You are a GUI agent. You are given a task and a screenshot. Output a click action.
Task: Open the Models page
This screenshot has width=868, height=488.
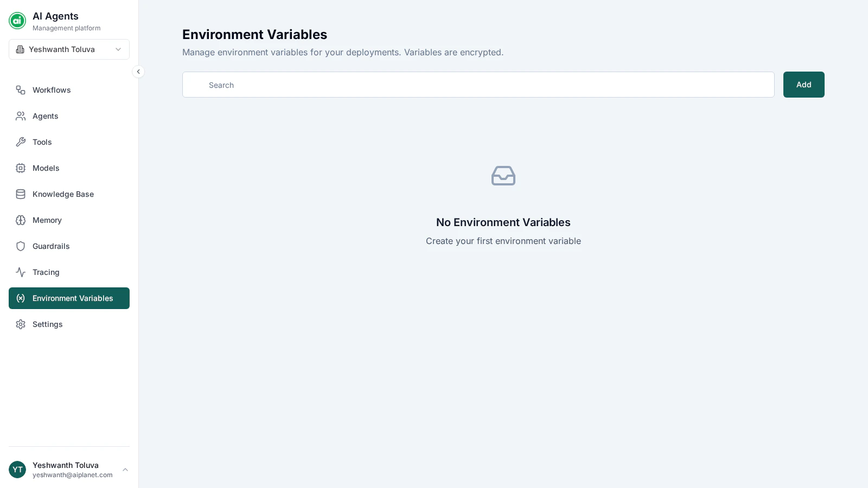click(69, 168)
